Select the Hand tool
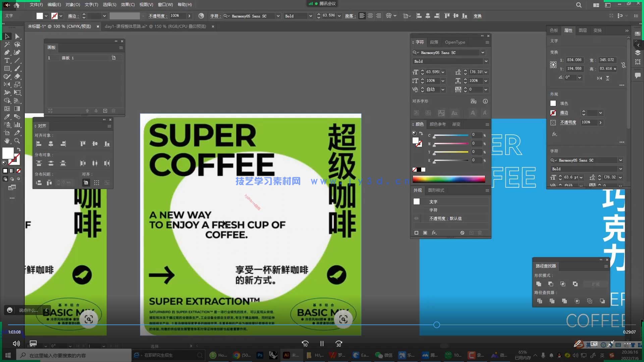644x362 pixels. [7, 141]
